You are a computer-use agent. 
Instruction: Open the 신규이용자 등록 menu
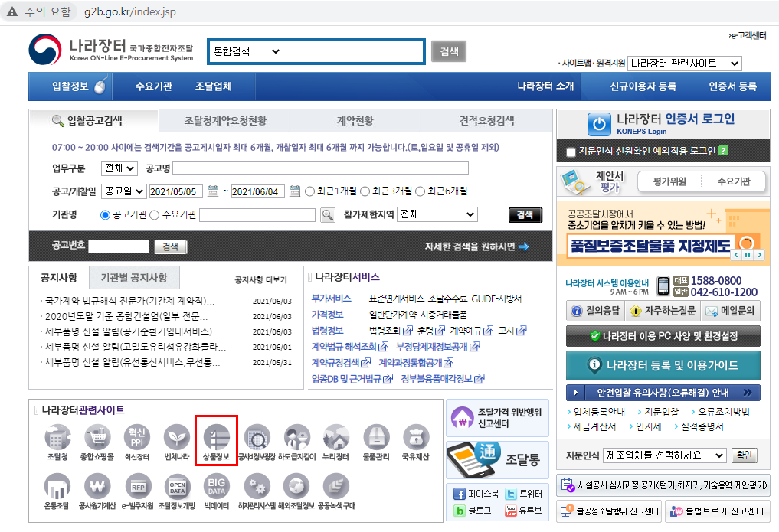643,86
